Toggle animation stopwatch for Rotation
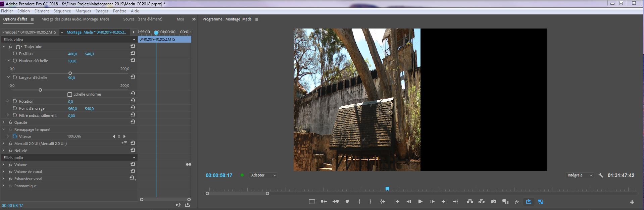This screenshot has height=210, width=644. tap(15, 101)
